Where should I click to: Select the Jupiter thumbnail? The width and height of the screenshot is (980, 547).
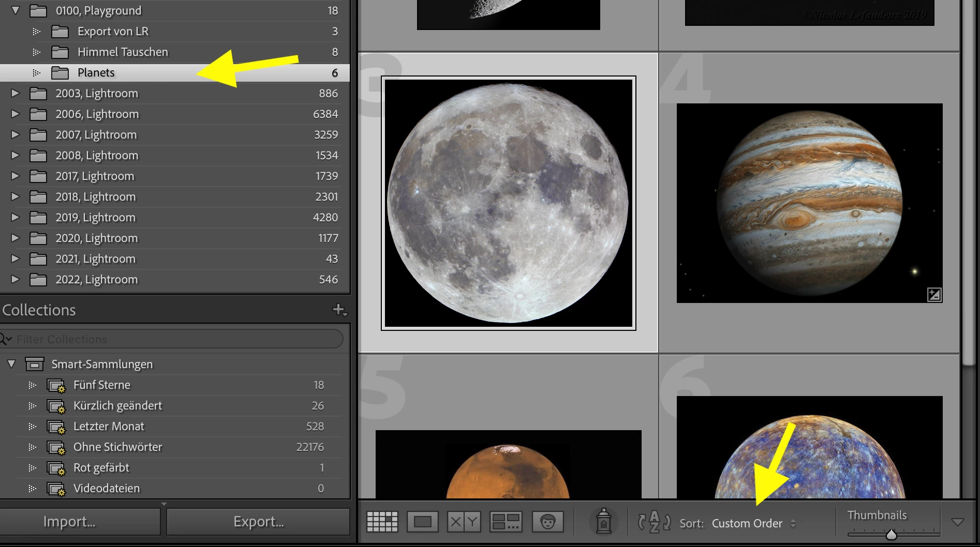pyautogui.click(x=810, y=203)
